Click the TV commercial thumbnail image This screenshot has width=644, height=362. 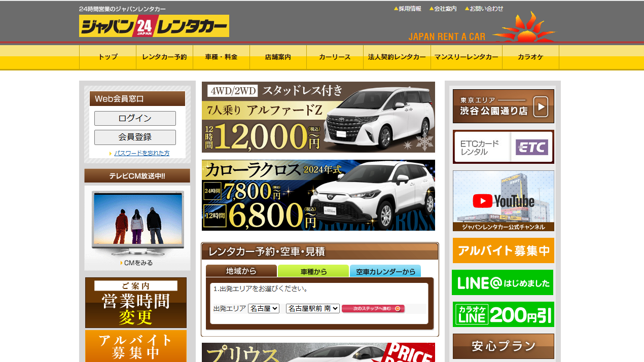tap(137, 223)
